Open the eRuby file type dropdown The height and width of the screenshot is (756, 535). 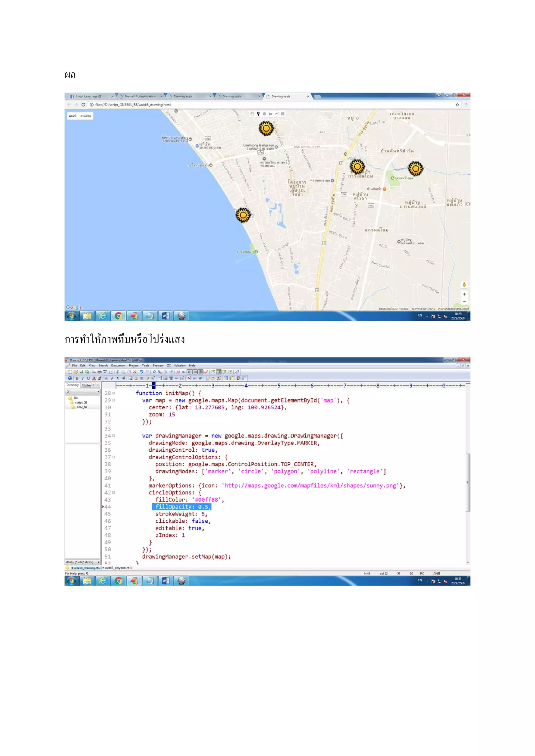(98, 562)
